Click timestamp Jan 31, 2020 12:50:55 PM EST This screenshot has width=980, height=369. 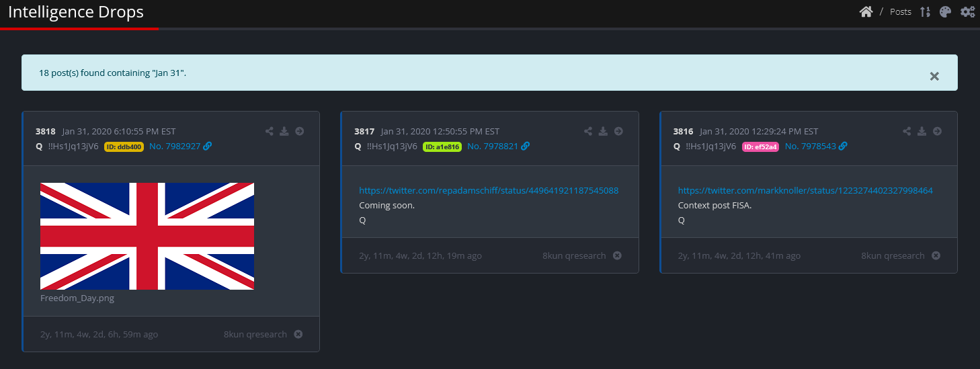(x=440, y=132)
